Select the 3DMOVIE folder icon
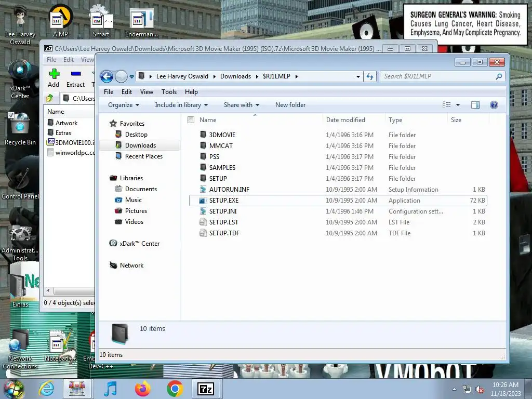The width and height of the screenshot is (532, 399). coord(203,135)
